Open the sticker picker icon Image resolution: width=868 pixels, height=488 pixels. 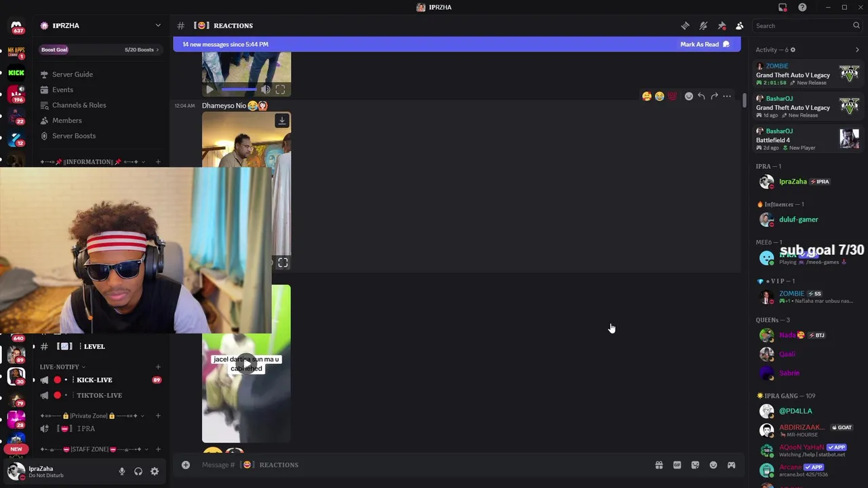tap(695, 465)
